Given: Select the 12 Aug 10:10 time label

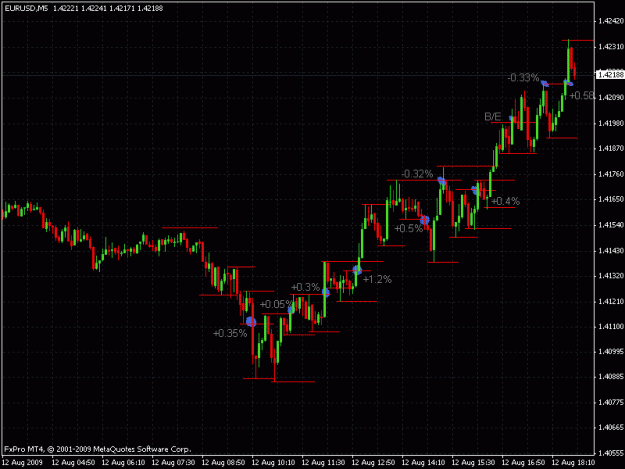Looking at the screenshot, I should (x=273, y=463).
